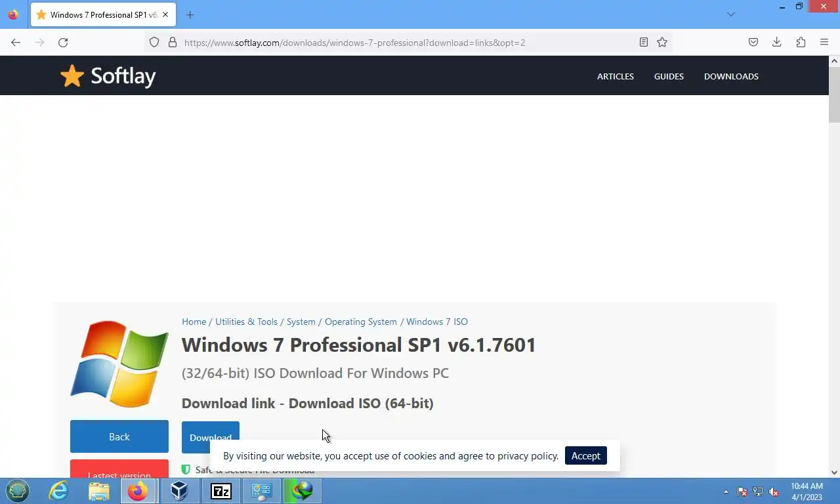
Task: Open the GUIDES menu
Action: click(x=669, y=76)
